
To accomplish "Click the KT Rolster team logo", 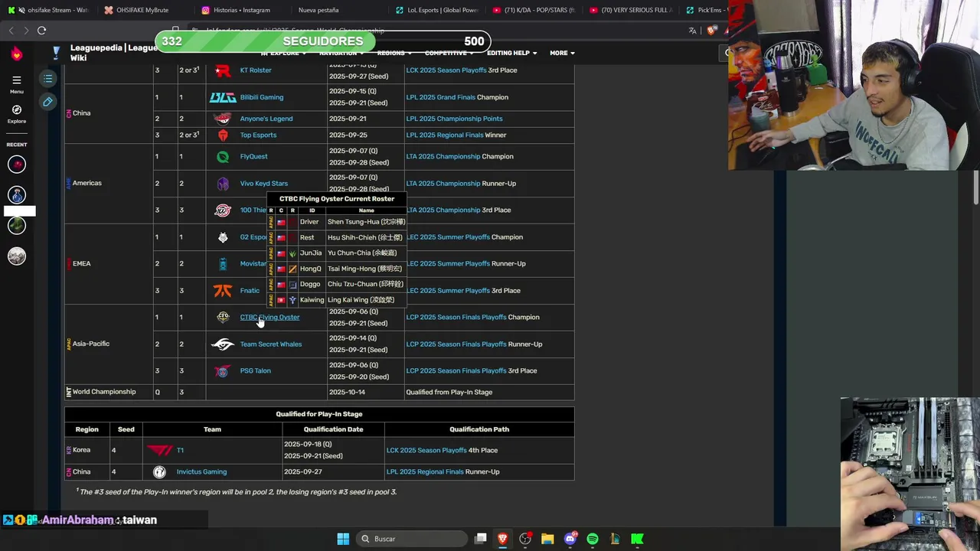I will click(x=223, y=70).
